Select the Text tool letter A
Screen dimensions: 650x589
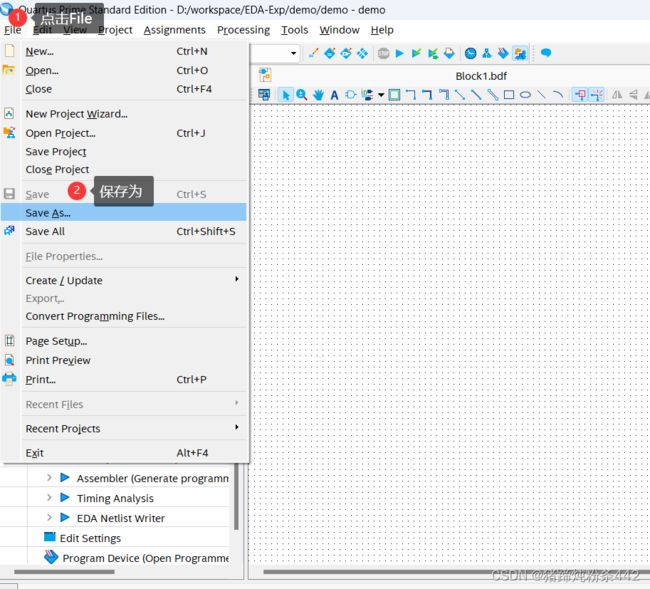334,95
